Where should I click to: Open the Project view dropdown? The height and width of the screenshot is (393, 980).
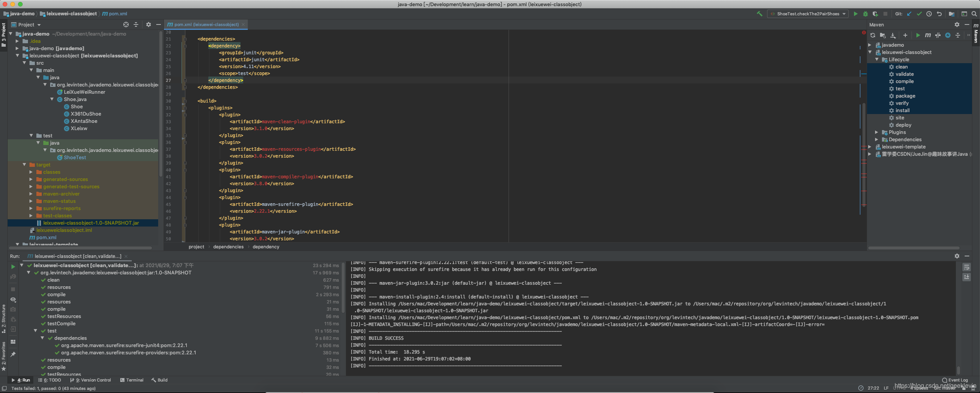pyautogui.click(x=26, y=24)
